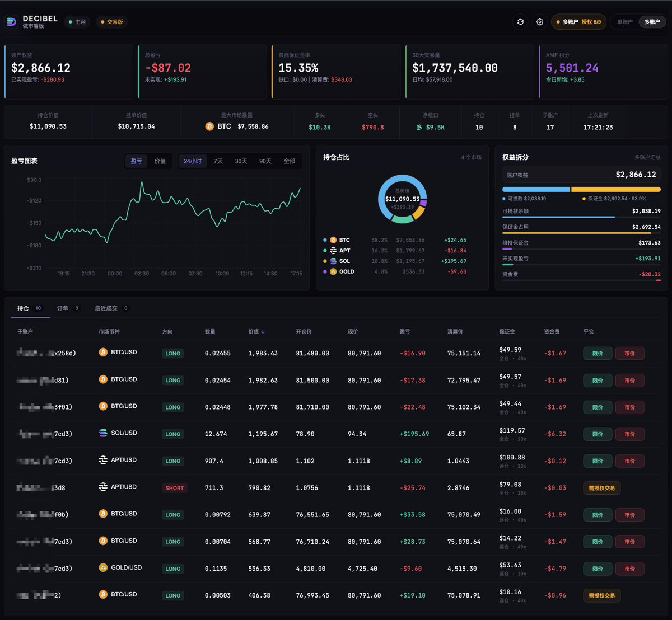Image resolution: width=672 pixels, height=620 pixels.
Task: Click the 主网 network badge
Action: click(x=77, y=22)
